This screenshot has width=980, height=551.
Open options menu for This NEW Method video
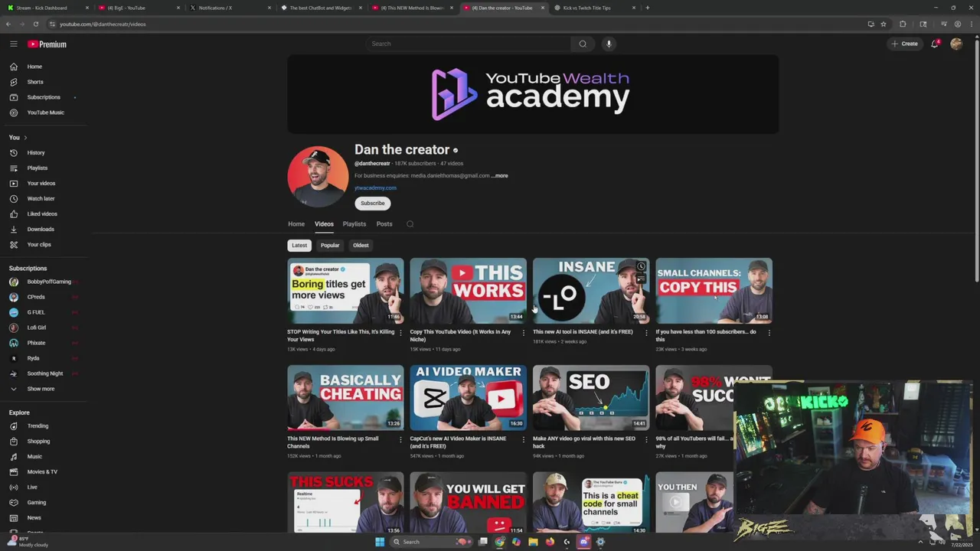(400, 439)
